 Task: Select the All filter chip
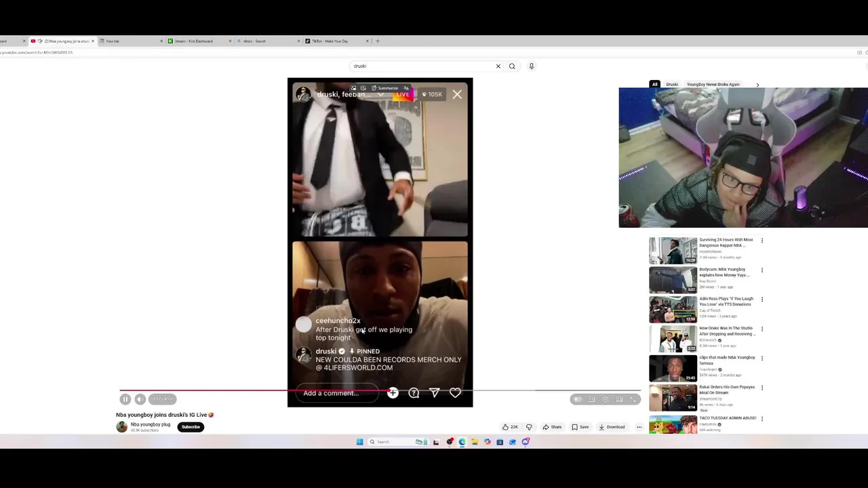click(654, 85)
